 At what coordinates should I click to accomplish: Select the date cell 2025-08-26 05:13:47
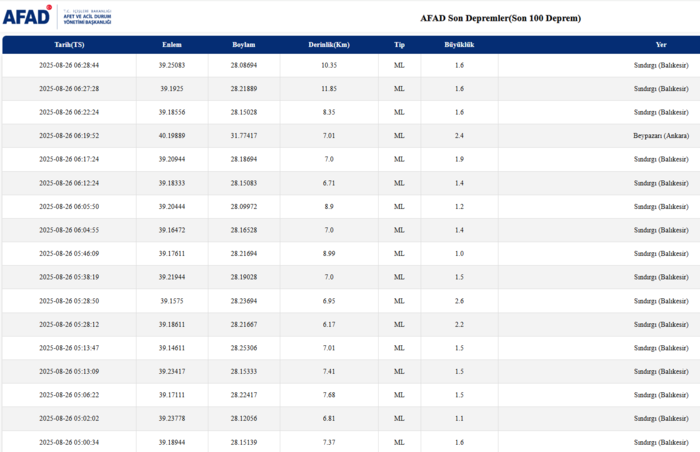coord(69,348)
